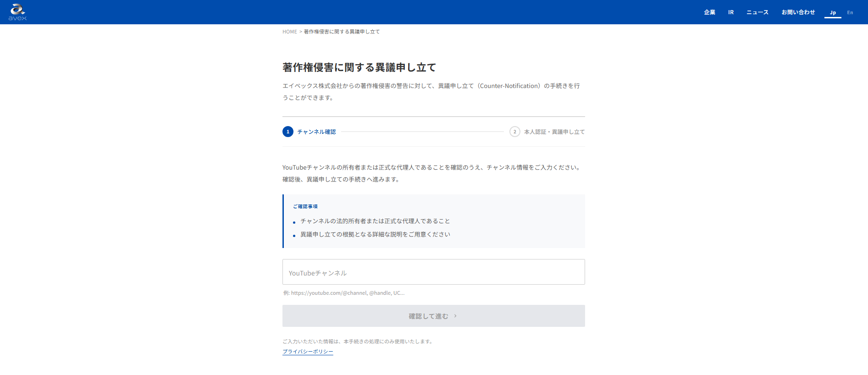868x375 pixels.
Task: Switch language to Jp
Action: tap(833, 13)
